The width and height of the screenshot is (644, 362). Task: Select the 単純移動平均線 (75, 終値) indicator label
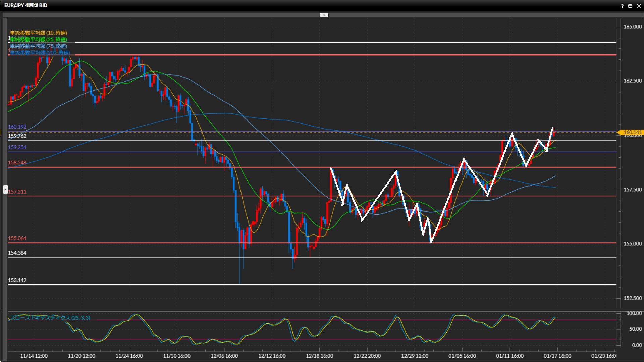[x=39, y=46]
